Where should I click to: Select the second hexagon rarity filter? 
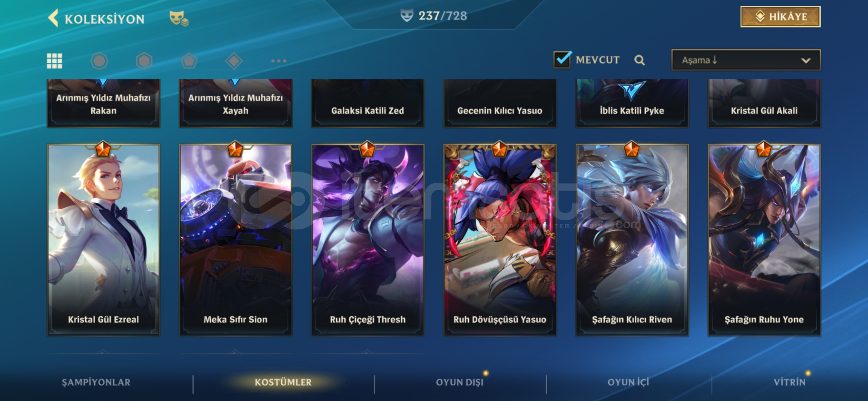click(144, 61)
